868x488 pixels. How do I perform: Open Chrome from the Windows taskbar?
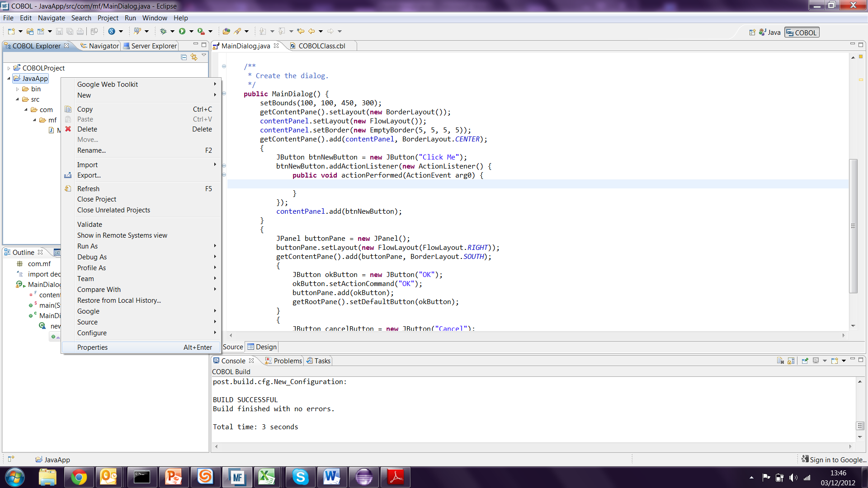(x=79, y=477)
